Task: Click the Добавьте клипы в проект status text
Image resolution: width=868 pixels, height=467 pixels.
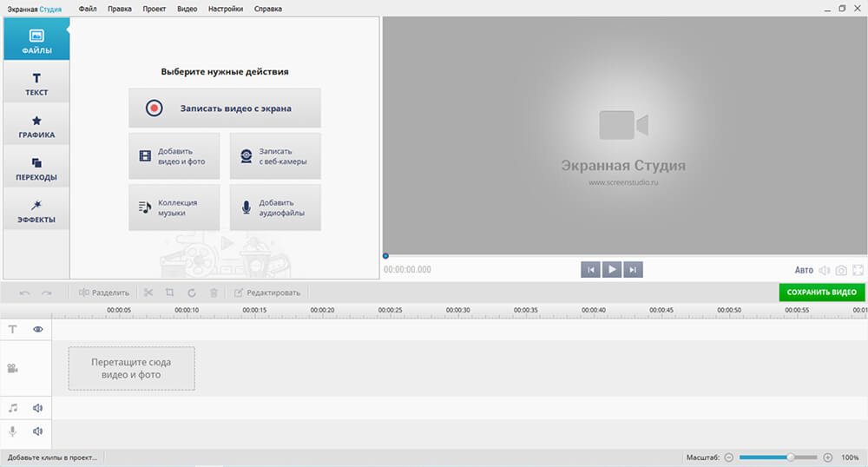Action: pyautogui.click(x=52, y=457)
